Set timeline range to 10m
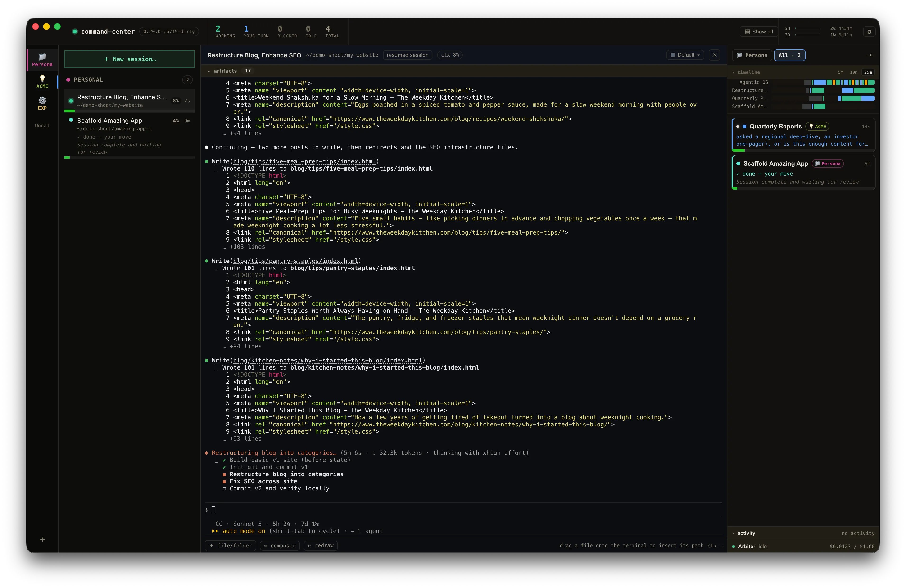906x588 pixels. [853, 72]
